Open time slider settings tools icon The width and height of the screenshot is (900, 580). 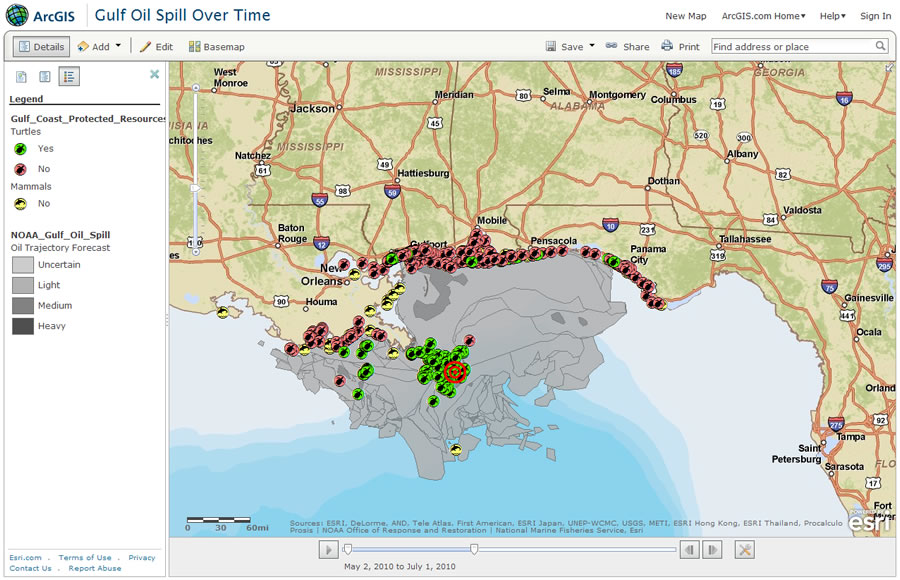[x=744, y=550]
